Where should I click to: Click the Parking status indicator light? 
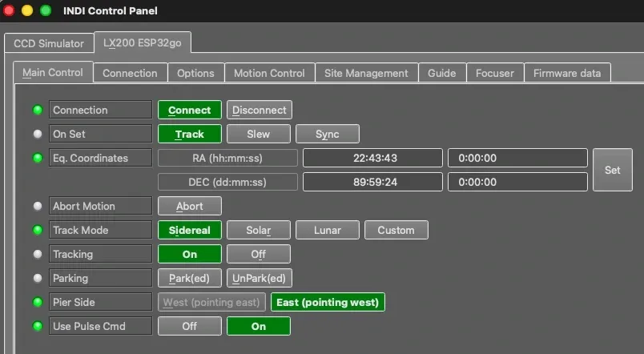(x=38, y=278)
